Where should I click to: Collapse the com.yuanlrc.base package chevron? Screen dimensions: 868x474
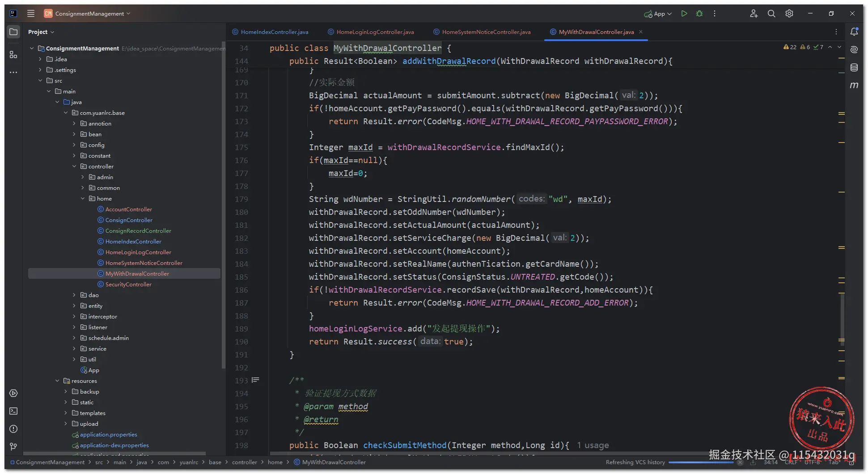[66, 113]
